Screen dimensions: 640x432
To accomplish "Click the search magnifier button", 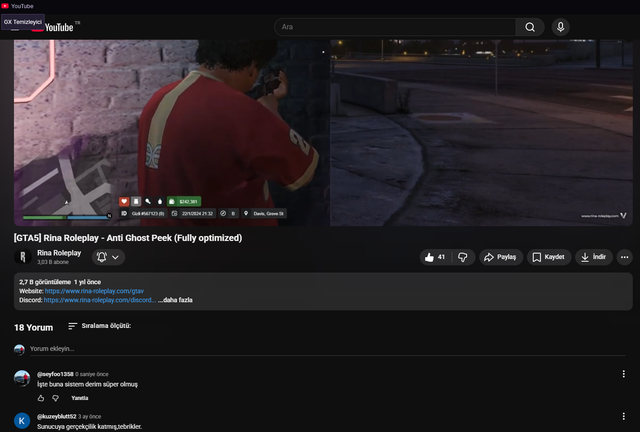I will coord(530,27).
